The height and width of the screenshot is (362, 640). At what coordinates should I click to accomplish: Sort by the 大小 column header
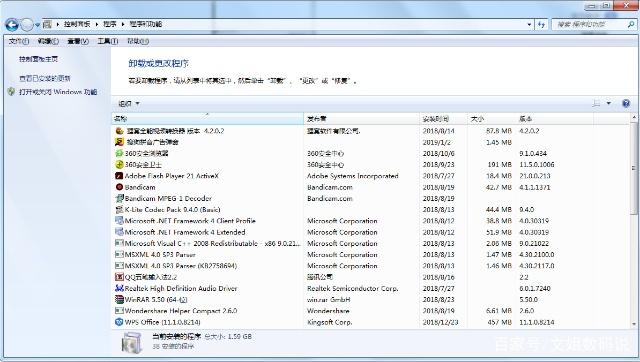click(491, 119)
